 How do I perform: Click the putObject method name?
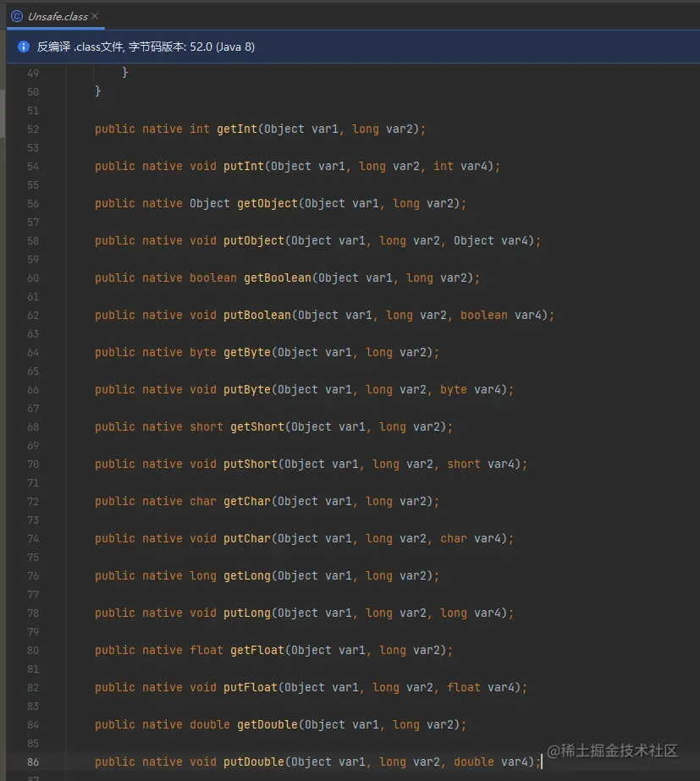pos(254,241)
